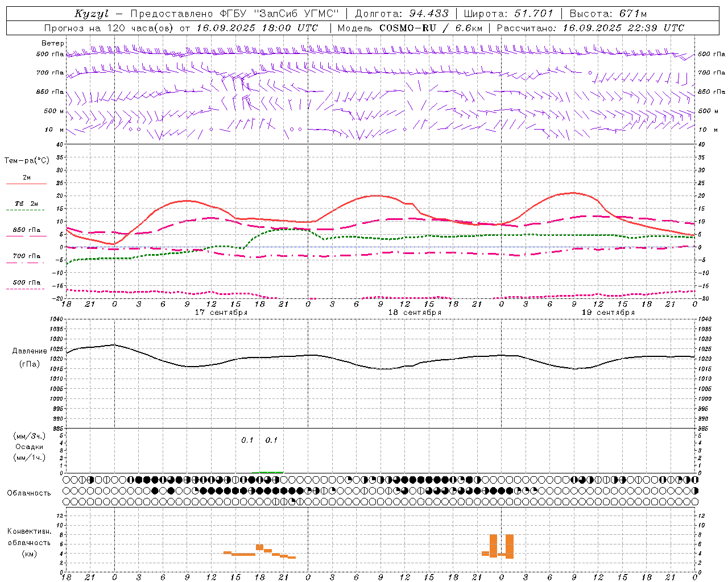Click the "Ветер" wind panel label
The height and width of the screenshot is (582, 728).
click(53, 43)
